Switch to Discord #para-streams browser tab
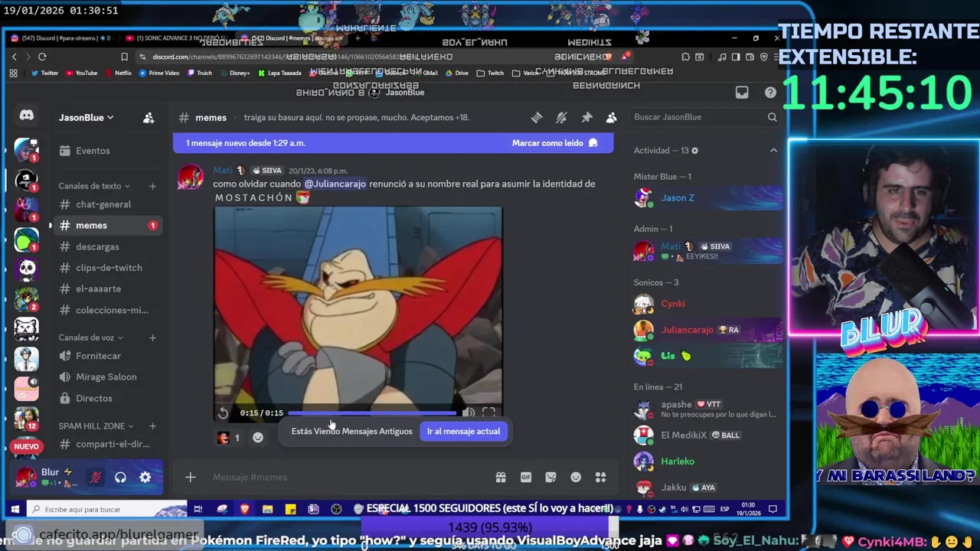The image size is (980, 551). [x=63, y=38]
